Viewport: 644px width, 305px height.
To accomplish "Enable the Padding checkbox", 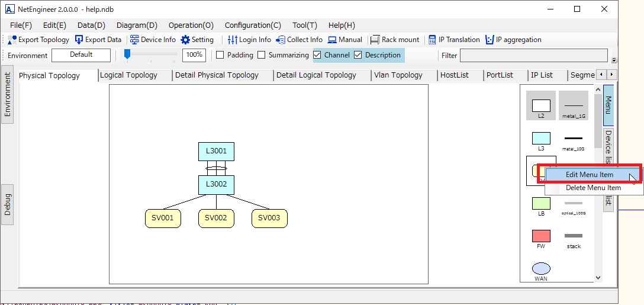I will [220, 55].
